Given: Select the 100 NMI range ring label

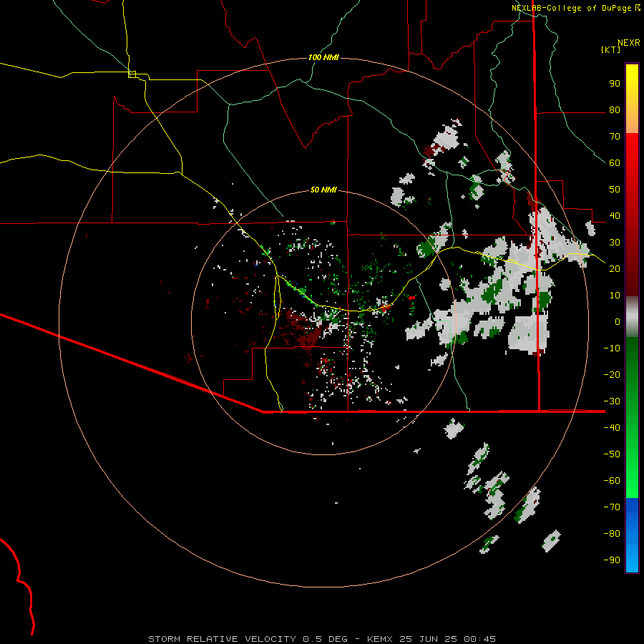Looking at the screenshot, I should click(323, 57).
